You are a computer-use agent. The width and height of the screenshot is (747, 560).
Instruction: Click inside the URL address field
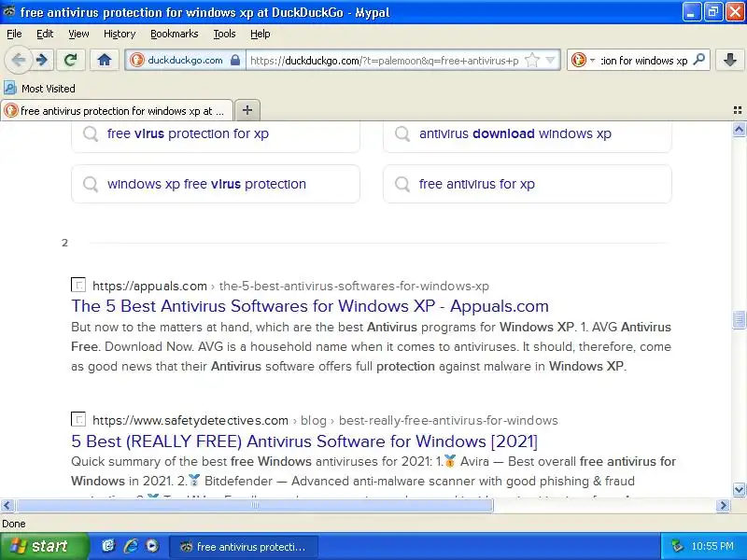click(384, 61)
